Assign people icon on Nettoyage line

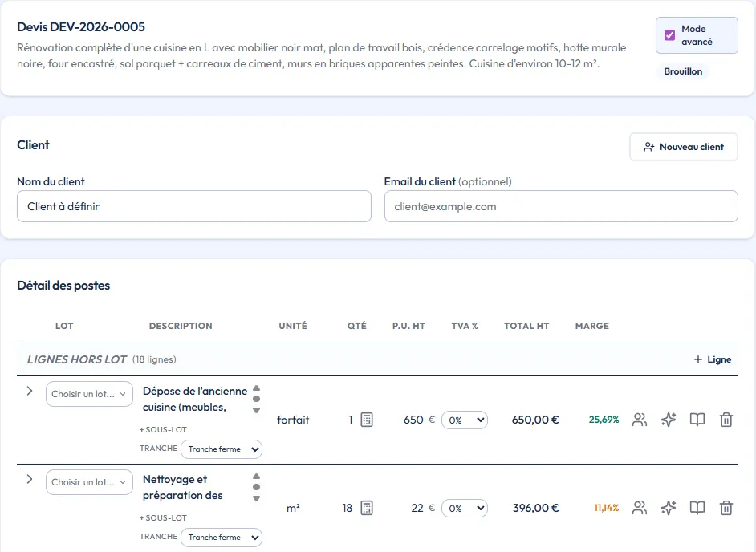[x=640, y=508]
